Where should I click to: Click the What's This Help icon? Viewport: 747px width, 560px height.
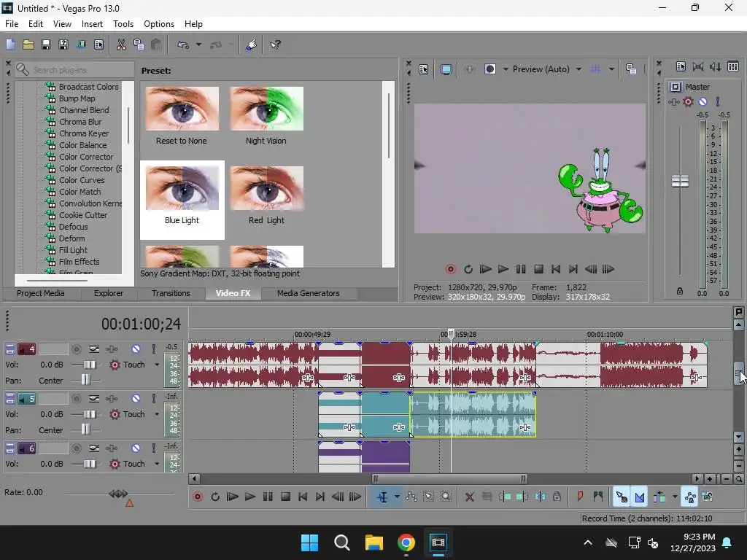point(275,44)
